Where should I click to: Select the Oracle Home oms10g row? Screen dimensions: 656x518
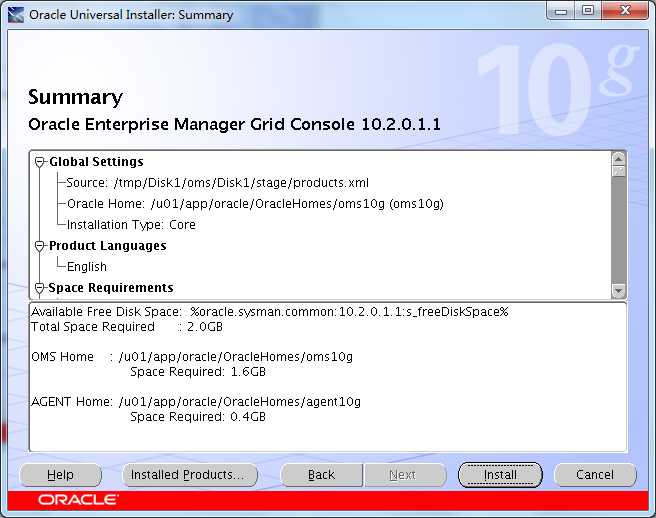coord(255,204)
